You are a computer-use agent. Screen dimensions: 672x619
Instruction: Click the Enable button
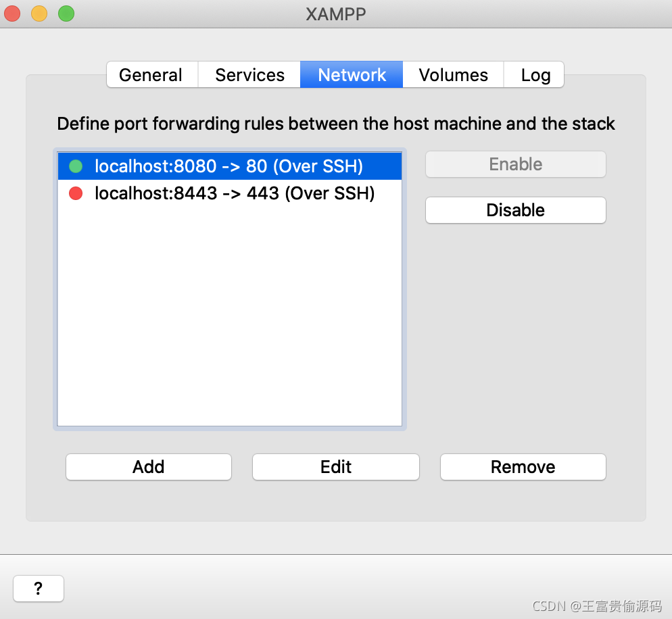[516, 164]
